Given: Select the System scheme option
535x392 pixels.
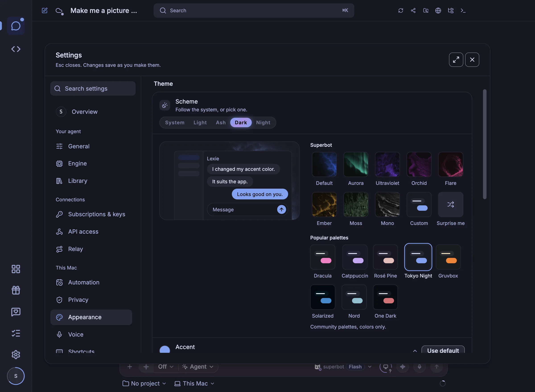Looking at the screenshot, I should (x=175, y=122).
